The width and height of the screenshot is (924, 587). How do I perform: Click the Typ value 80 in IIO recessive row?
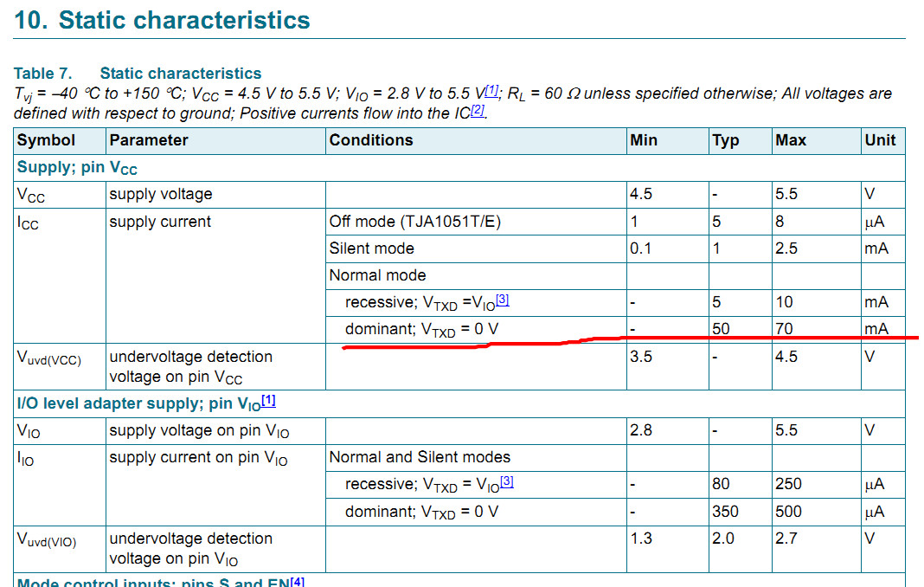click(x=721, y=484)
